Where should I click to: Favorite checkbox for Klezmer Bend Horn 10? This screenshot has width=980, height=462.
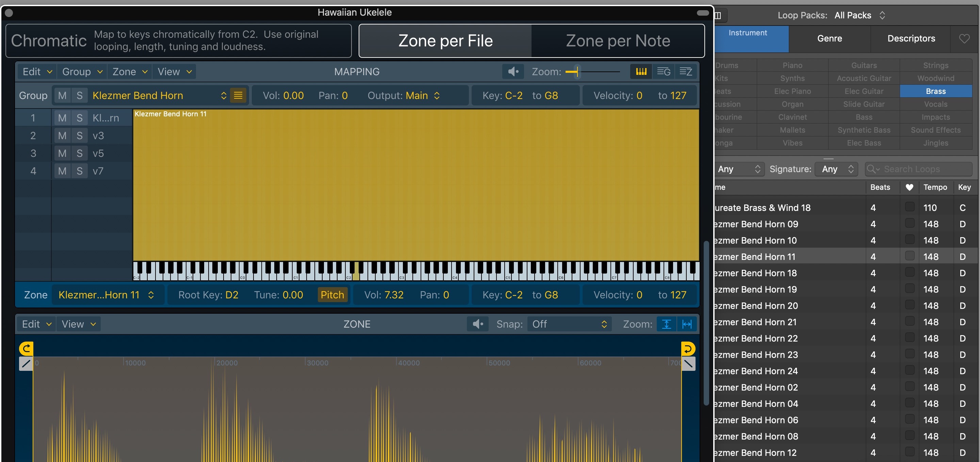pyautogui.click(x=910, y=240)
